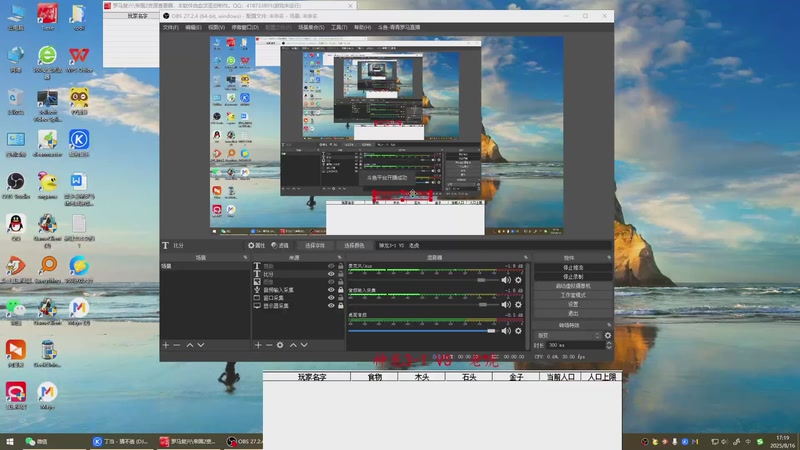800x450 pixels.
Task: Toggle visibility of the 比分 text source
Action: coord(331,274)
